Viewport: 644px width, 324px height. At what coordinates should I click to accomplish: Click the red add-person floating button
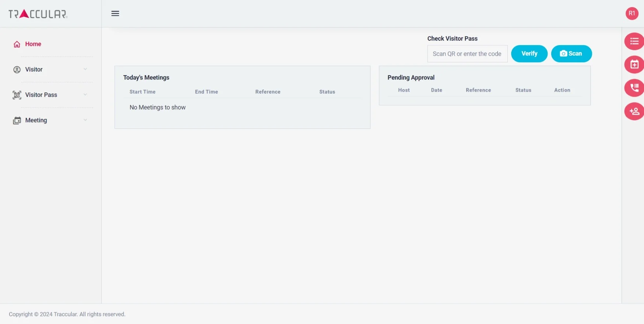click(634, 111)
